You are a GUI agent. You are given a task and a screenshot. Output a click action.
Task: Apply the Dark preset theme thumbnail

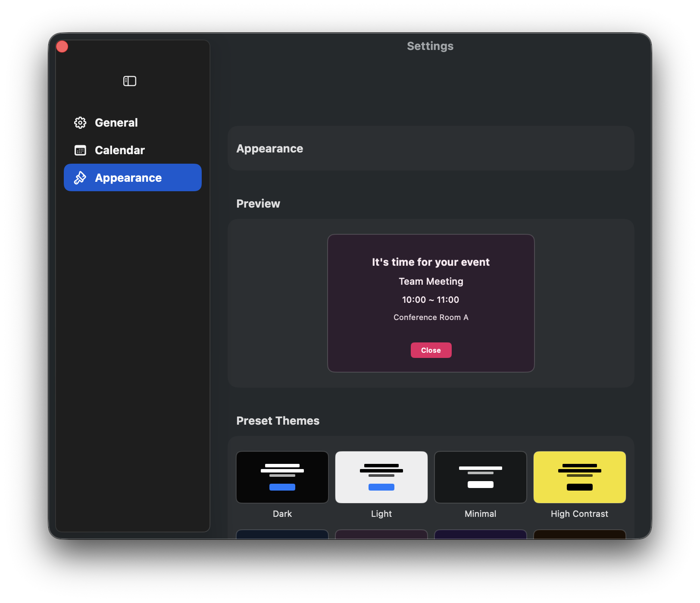point(282,477)
